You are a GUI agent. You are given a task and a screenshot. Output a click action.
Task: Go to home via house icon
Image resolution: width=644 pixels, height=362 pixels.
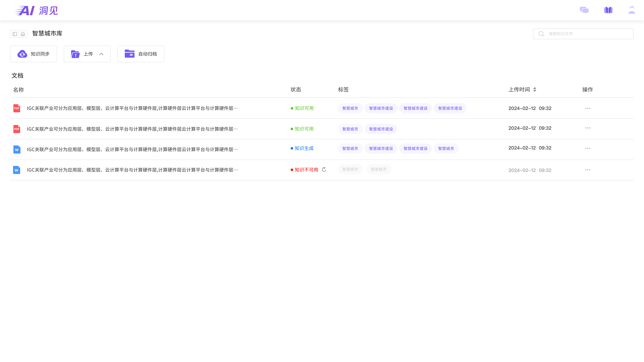[23, 34]
